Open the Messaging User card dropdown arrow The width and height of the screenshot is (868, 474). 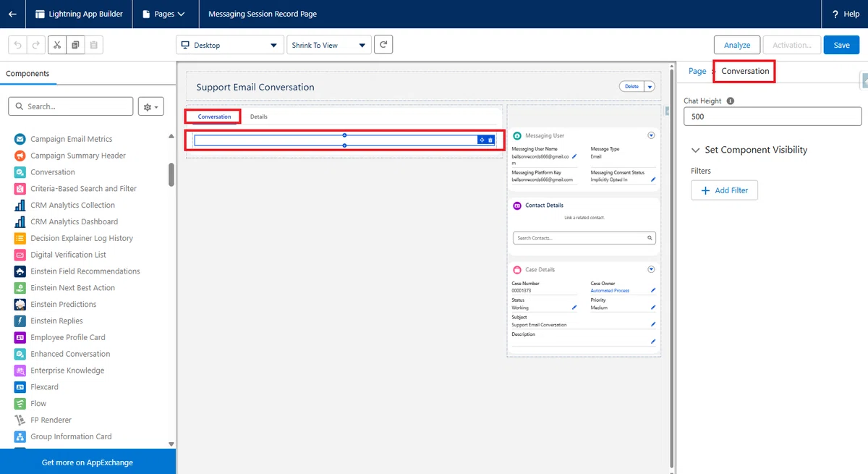pos(651,135)
